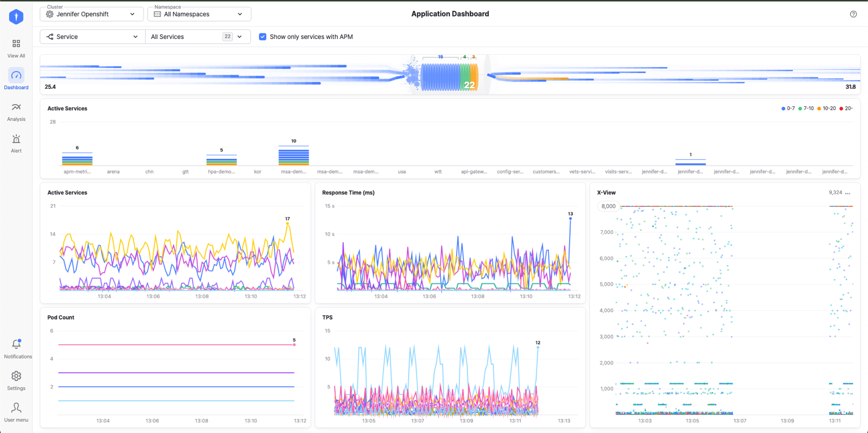Open the Service type selector dropdown
Viewport: 868px width, 433px height.
93,37
